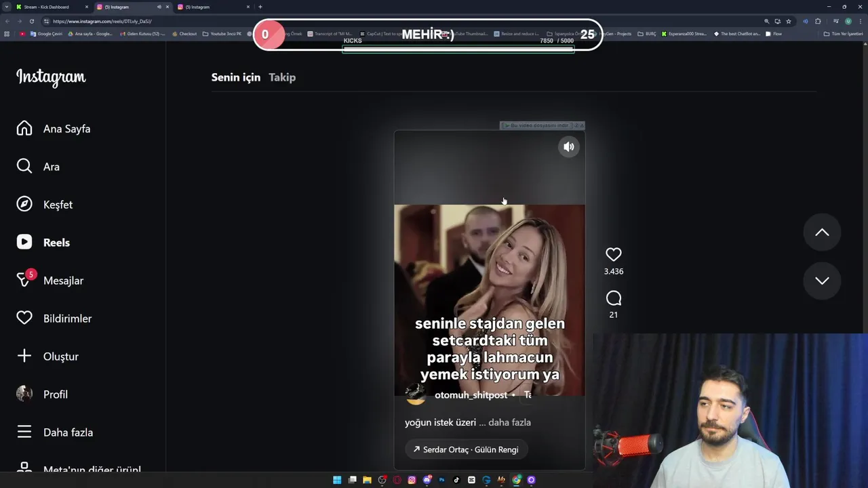Open Mesajlar with 5 unread badge
Screen dimensions: 868x488
click(50, 280)
